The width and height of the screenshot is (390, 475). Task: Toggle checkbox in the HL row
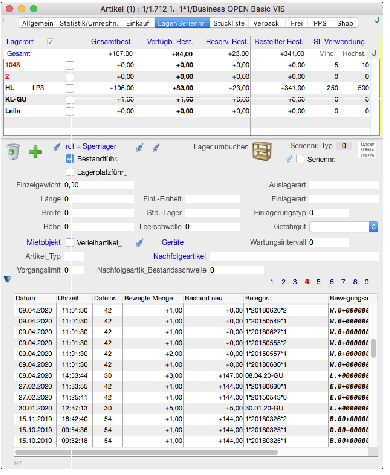point(70,88)
